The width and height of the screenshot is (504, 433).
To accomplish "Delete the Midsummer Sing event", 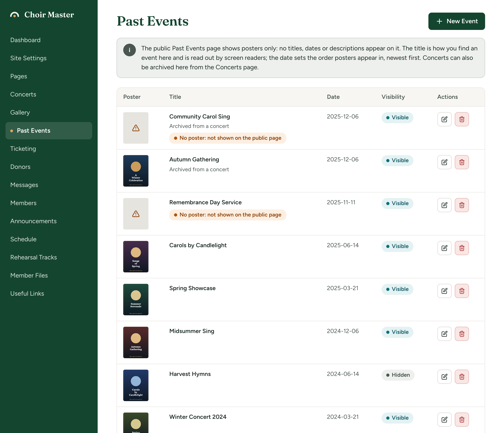I will [462, 334].
